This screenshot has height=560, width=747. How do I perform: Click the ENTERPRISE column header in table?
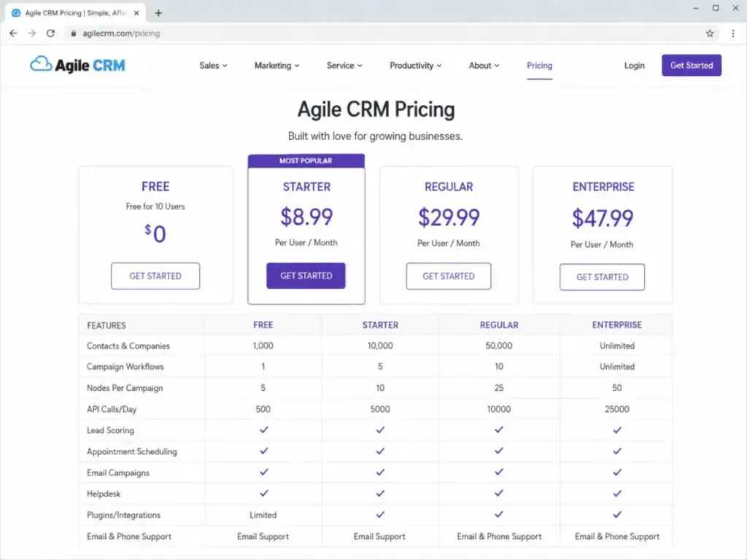617,324
